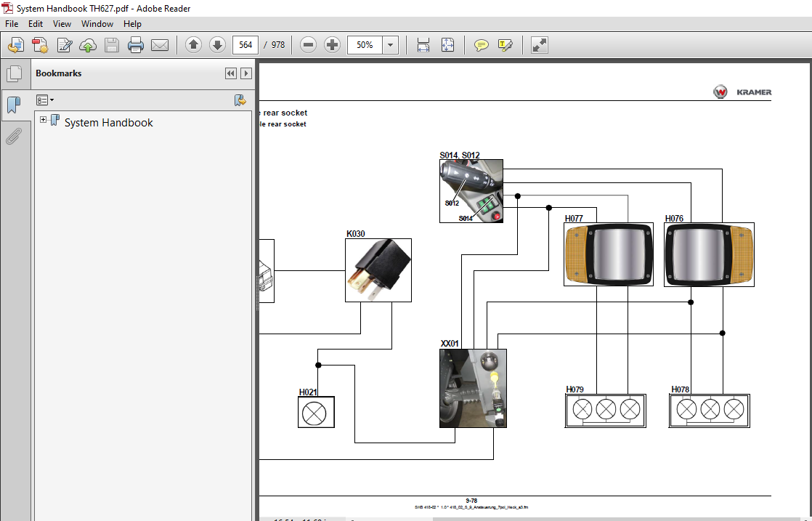Go to next page arrow
The height and width of the screenshot is (521, 812).
217,45
